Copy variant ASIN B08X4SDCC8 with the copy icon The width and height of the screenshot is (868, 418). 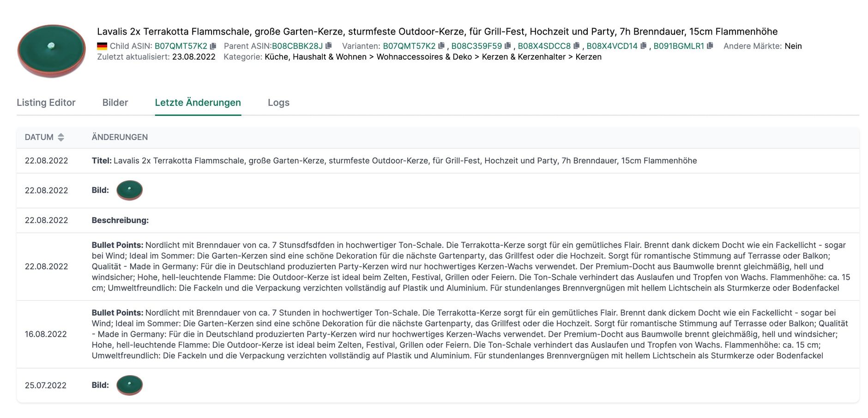[x=576, y=46]
